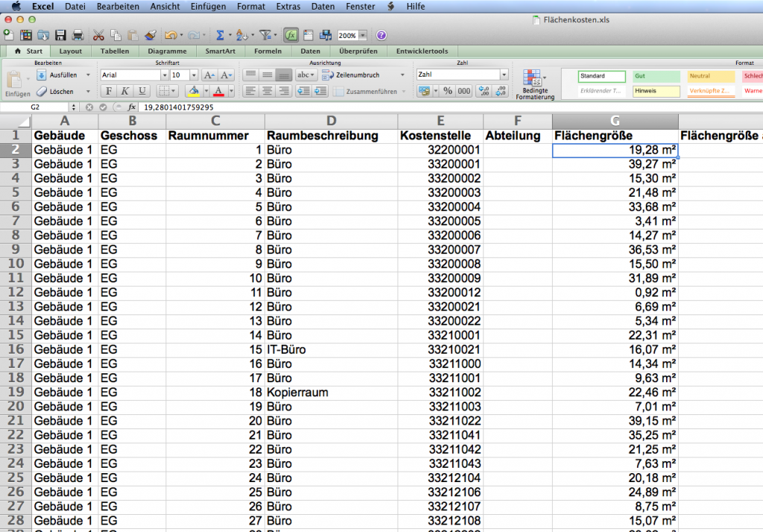Click the Format Painter brush icon
Screen dimensions: 763x532
(150, 35)
